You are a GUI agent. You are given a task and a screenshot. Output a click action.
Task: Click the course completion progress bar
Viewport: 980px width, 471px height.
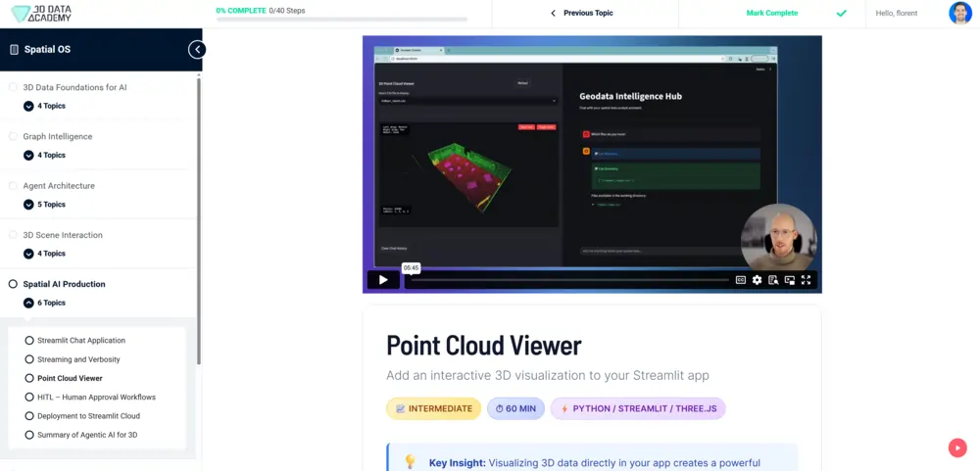(341, 20)
